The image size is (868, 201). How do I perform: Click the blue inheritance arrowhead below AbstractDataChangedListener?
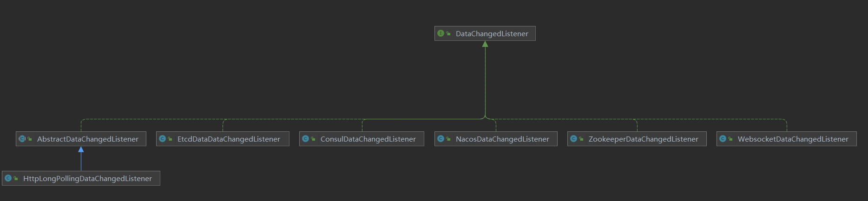click(x=81, y=149)
